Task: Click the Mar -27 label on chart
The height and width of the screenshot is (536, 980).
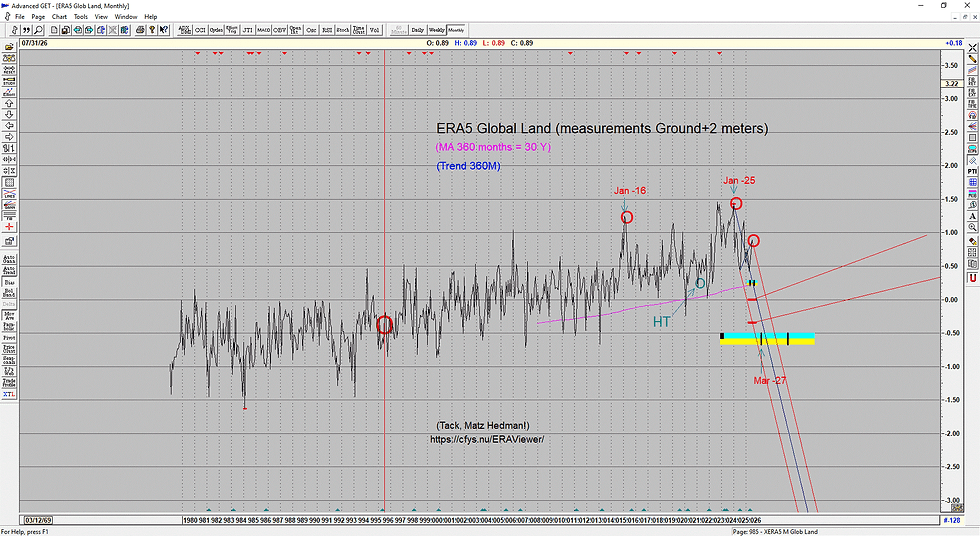Action: pyautogui.click(x=769, y=380)
